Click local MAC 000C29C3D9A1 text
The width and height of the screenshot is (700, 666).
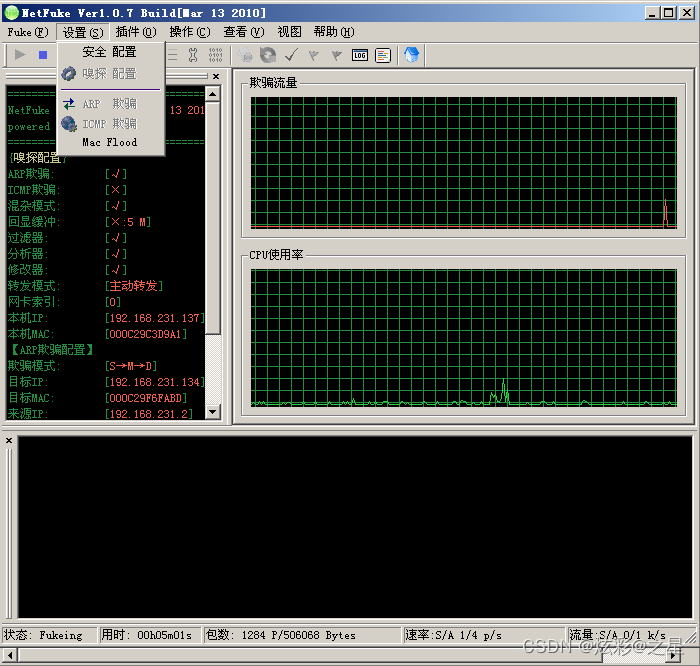pos(146,334)
